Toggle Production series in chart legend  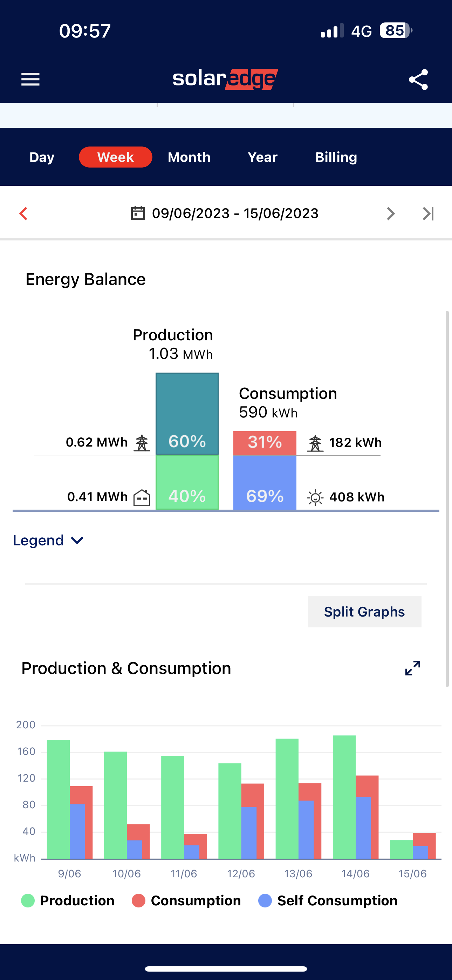point(68,900)
